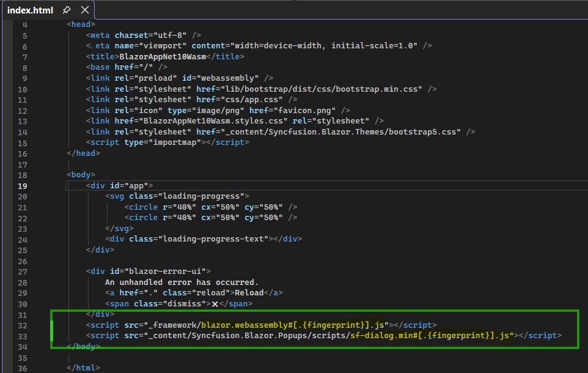Close the index.html tab

click(x=84, y=9)
